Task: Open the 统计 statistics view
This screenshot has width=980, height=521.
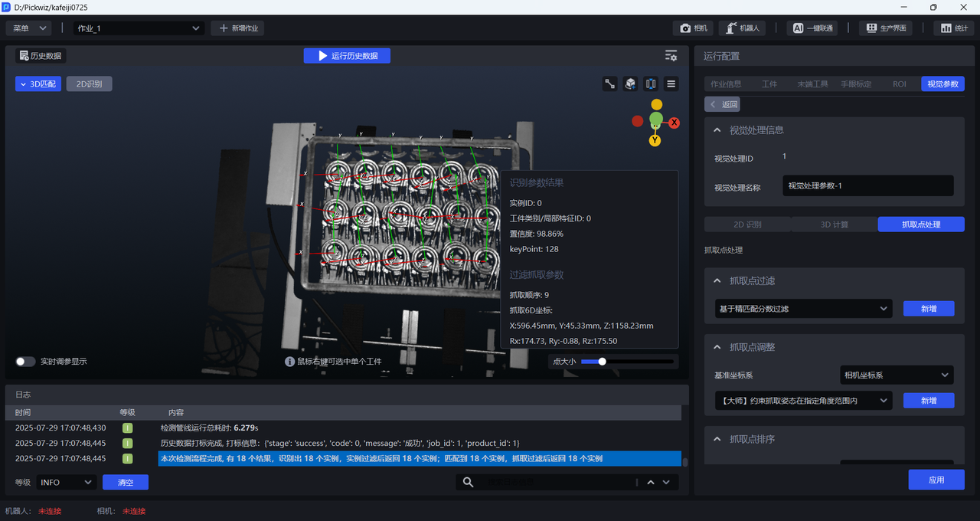Action: tap(953, 28)
